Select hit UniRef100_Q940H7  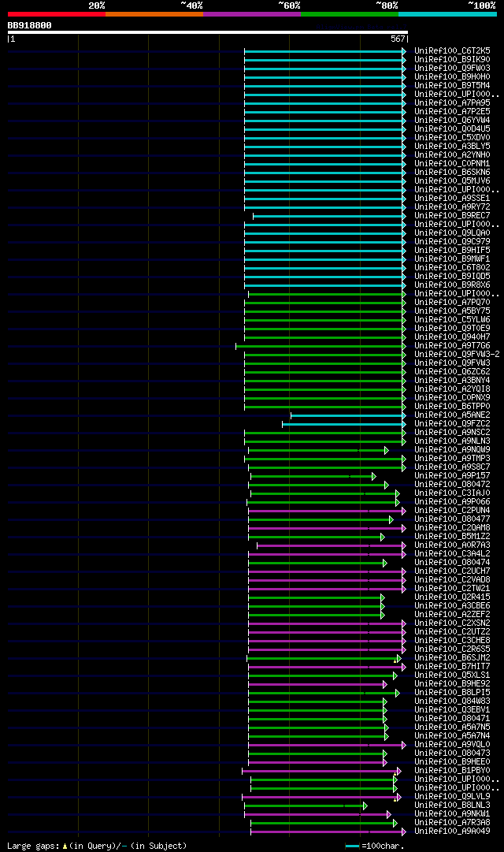click(452, 338)
